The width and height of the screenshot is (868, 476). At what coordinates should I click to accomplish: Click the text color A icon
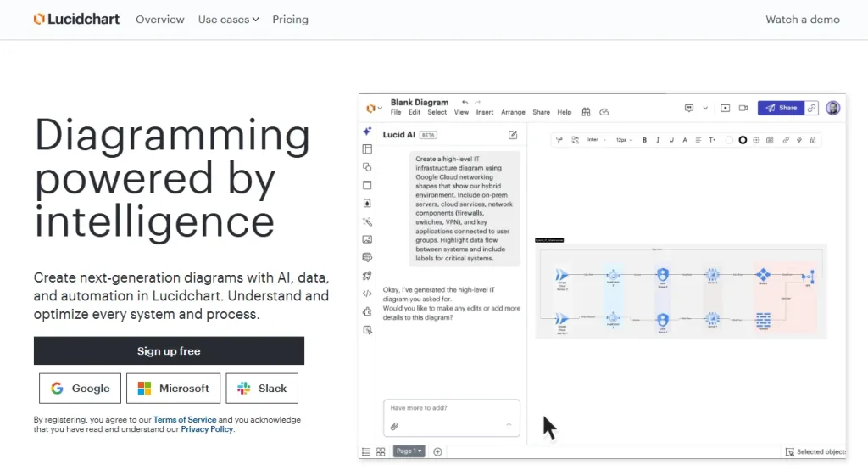pos(685,140)
